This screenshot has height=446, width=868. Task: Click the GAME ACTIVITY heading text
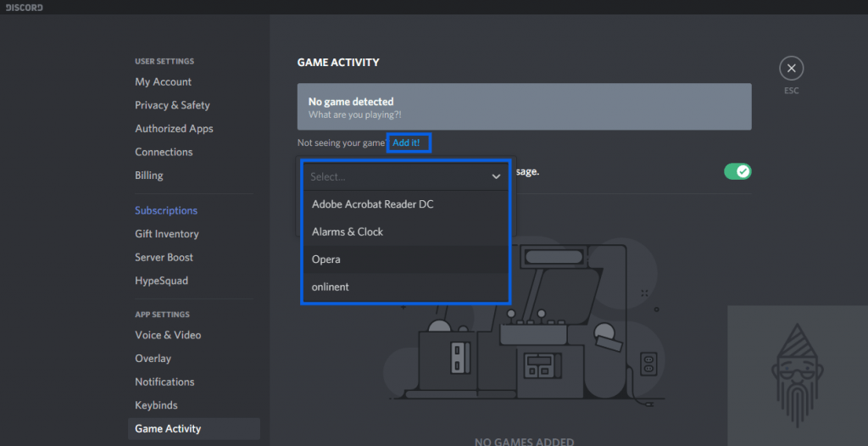[338, 63]
